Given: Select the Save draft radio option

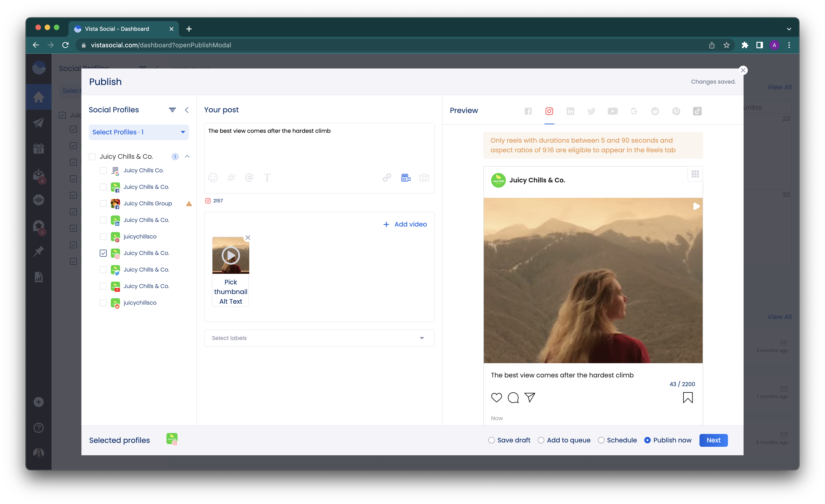Looking at the screenshot, I should [x=491, y=440].
